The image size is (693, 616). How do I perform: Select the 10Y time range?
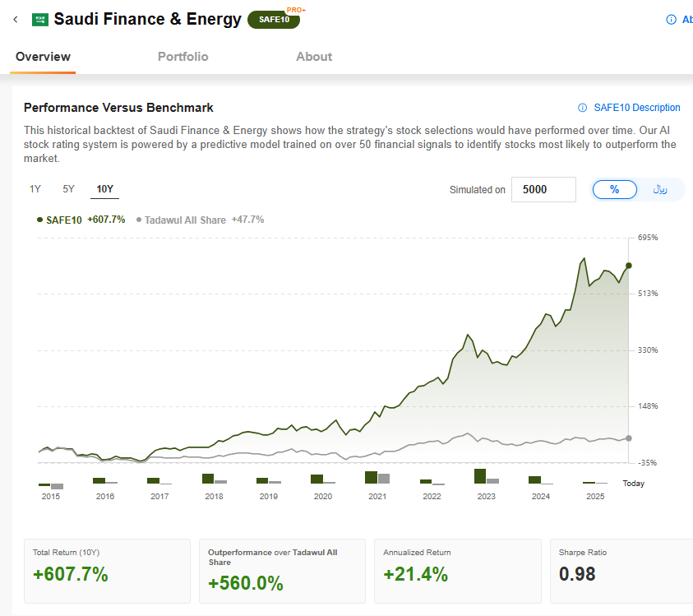tap(104, 189)
